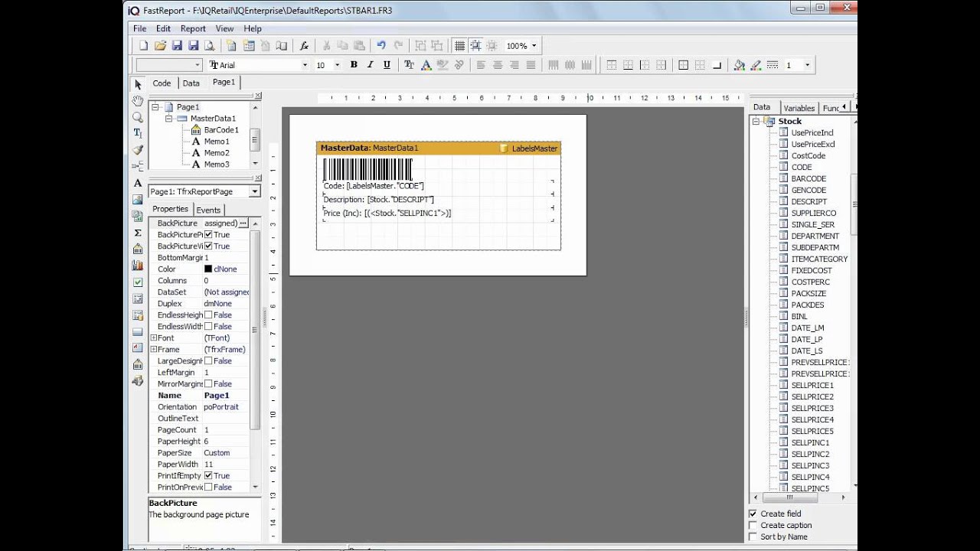
Task: Click the BackPicture ellipsis button
Action: [x=243, y=223]
